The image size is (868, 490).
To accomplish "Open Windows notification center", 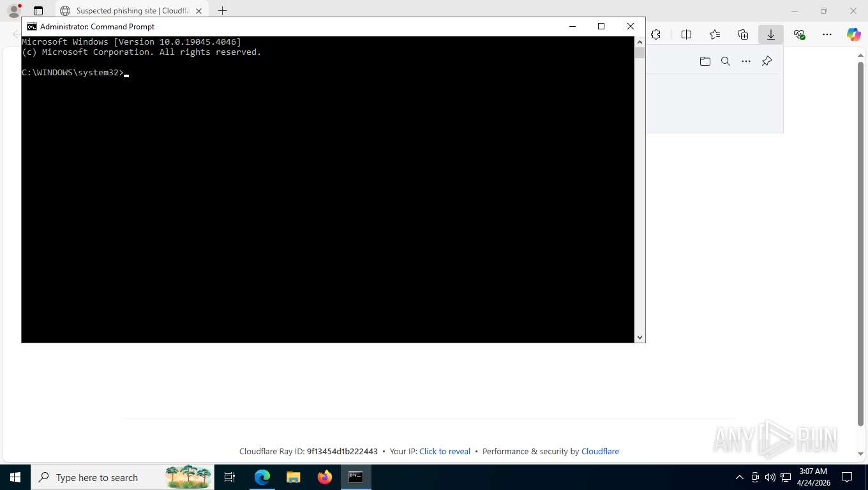I will (x=847, y=477).
